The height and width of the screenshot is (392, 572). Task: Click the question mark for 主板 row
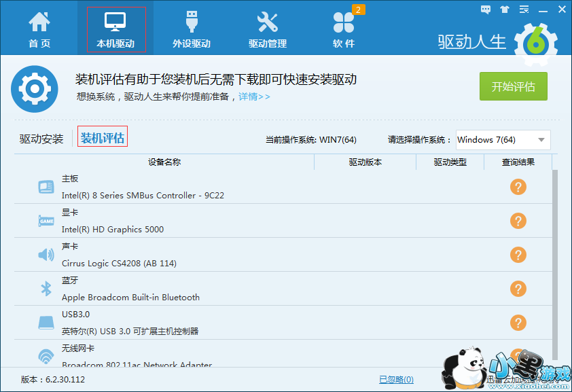pyautogui.click(x=518, y=187)
